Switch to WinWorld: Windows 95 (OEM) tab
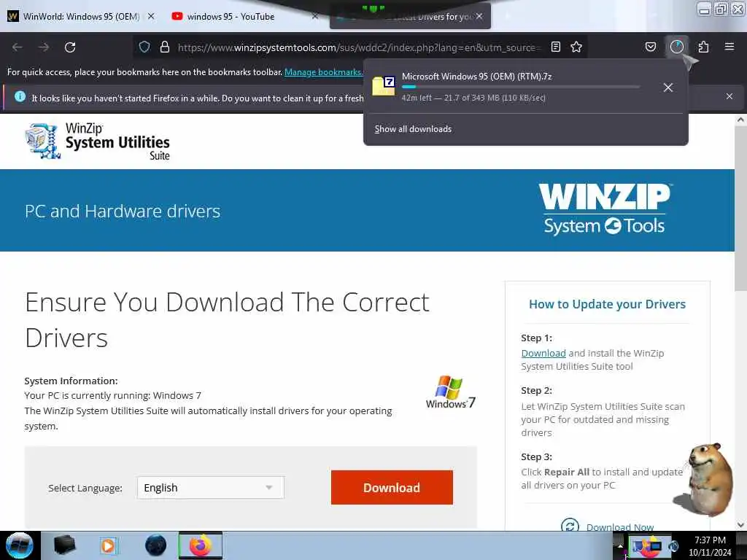 pos(81,16)
